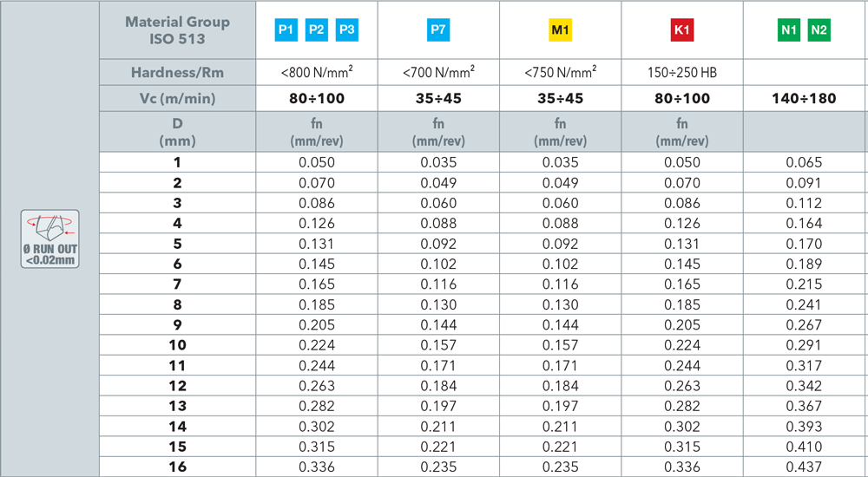Select the green N2 material badge
The image size is (868, 477).
click(x=819, y=31)
